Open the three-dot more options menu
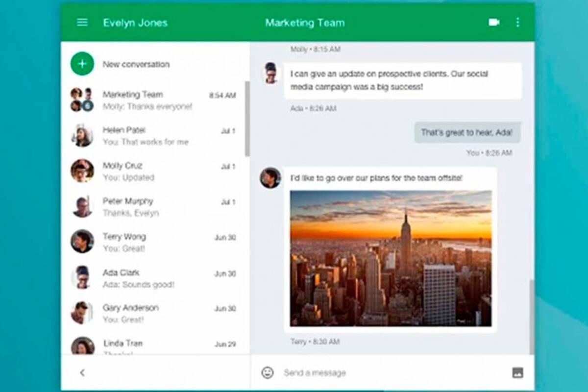This screenshot has height=392, width=588. pos(518,23)
